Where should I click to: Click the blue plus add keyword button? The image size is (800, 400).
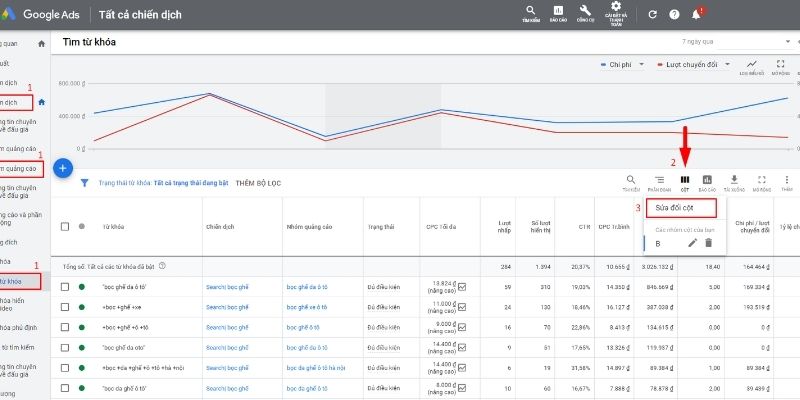tap(61, 168)
